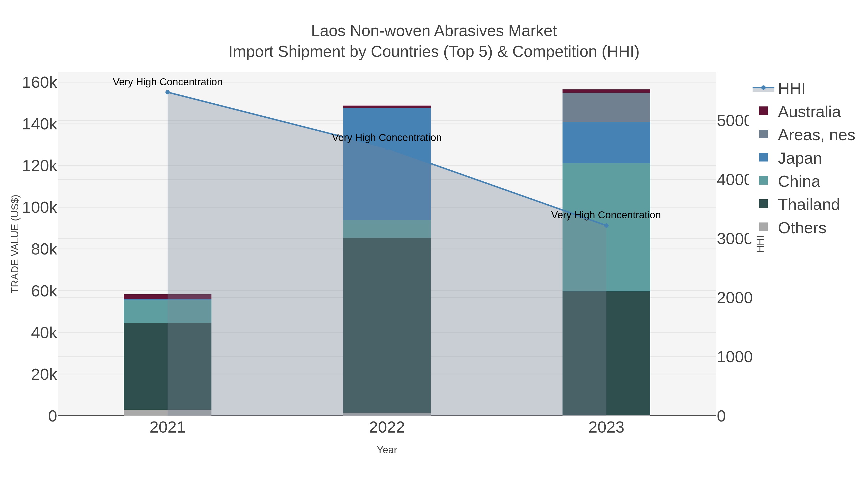Click the China segment of the 2022 bar

[387, 229]
